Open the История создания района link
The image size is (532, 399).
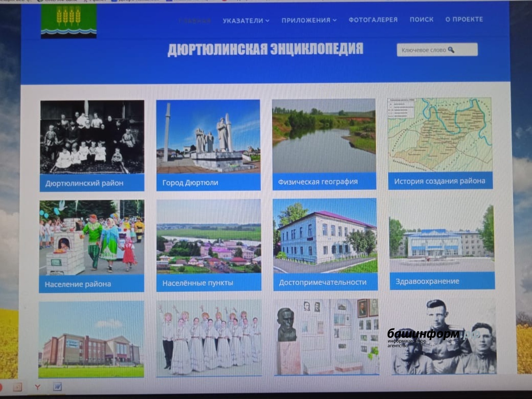[440, 181]
